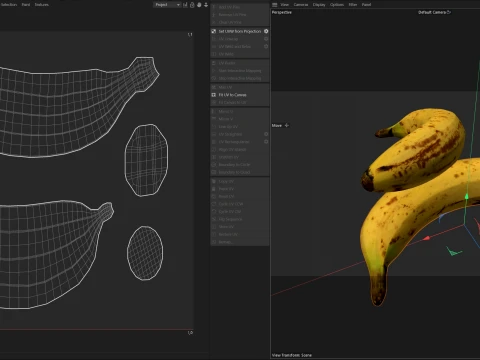
Task: Select Set UVW from Projection
Action: 240,31
